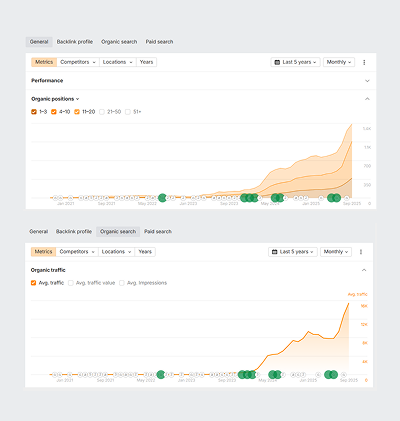Open Locations dropdown in lower panel
This screenshot has height=421, width=400.
click(116, 252)
